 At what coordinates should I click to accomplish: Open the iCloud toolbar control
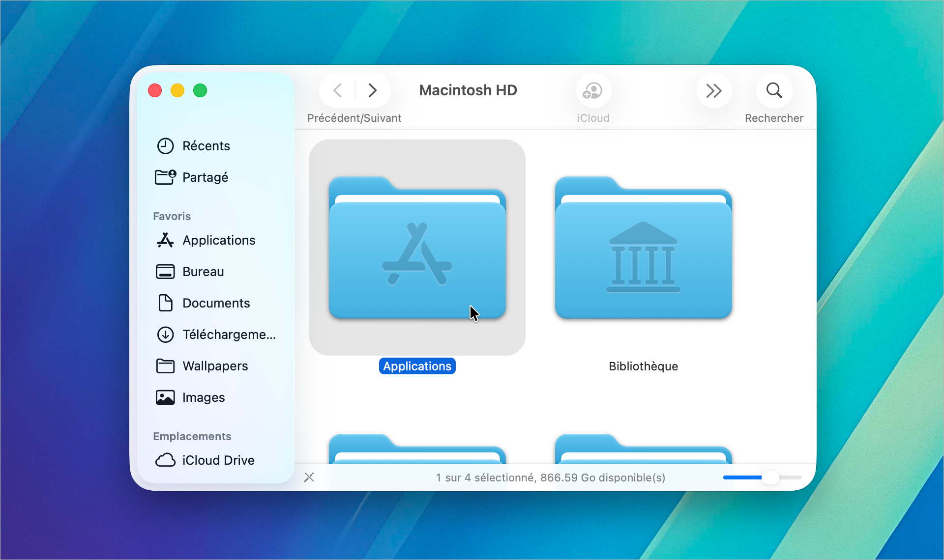pyautogui.click(x=593, y=90)
